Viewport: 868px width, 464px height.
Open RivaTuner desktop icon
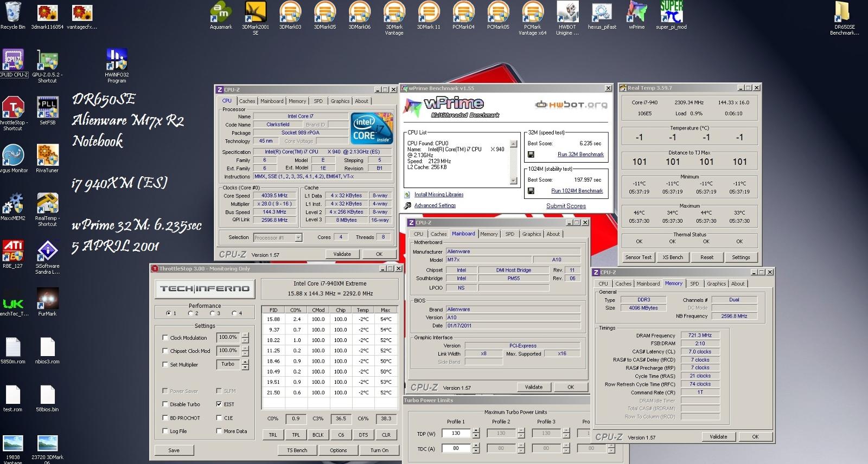[x=47, y=158]
